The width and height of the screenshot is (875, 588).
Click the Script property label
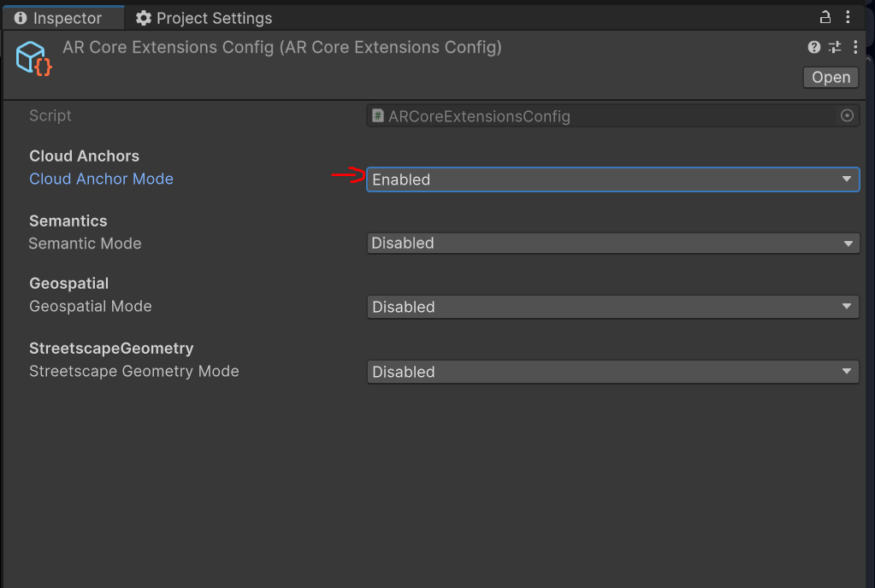tap(50, 116)
